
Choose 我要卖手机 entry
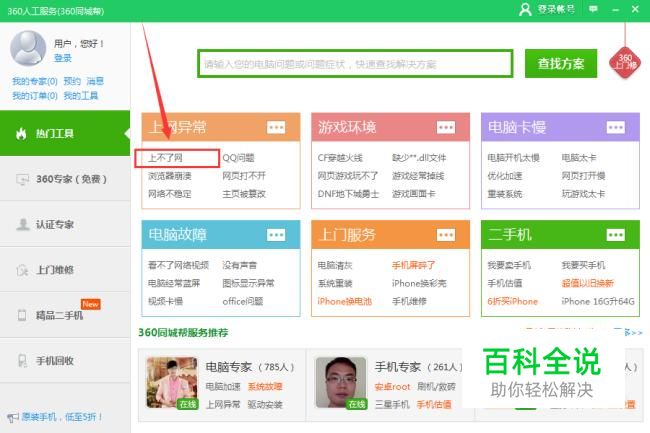pyautogui.click(x=509, y=265)
